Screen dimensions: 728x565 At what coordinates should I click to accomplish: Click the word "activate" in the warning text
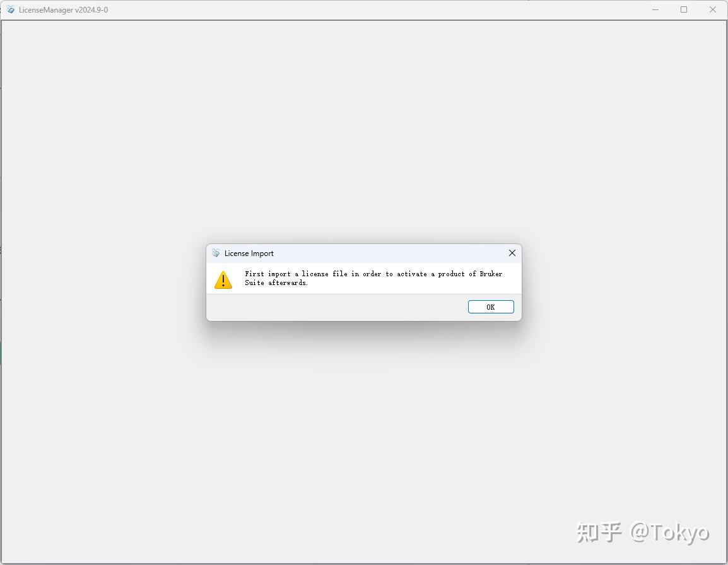tap(412, 274)
